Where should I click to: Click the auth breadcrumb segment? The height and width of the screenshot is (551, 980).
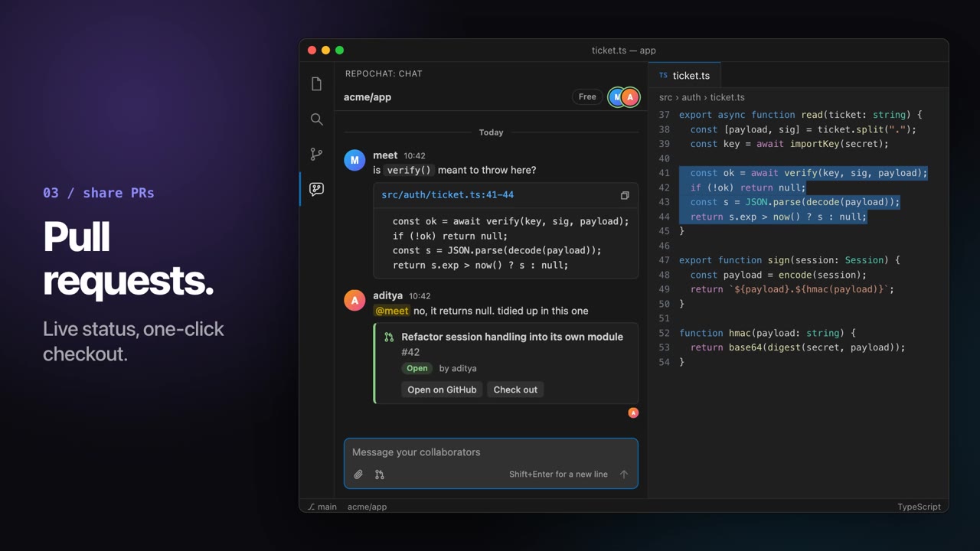click(x=691, y=98)
